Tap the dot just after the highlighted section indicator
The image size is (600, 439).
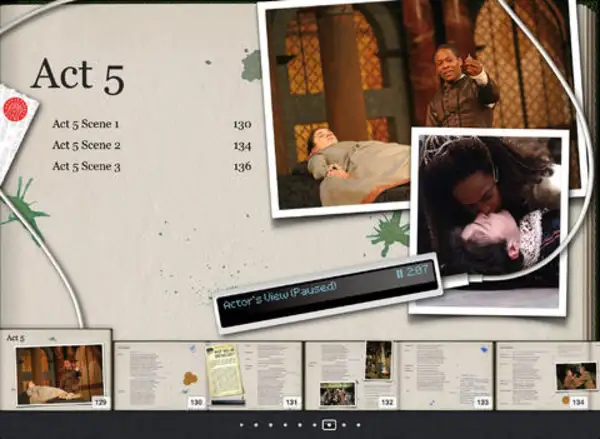[344, 425]
